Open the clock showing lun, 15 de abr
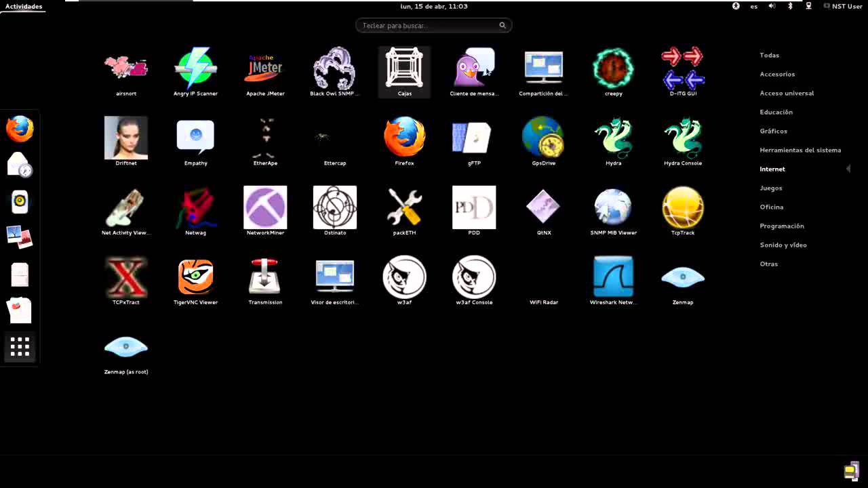This screenshot has height=488, width=868. 434,6
